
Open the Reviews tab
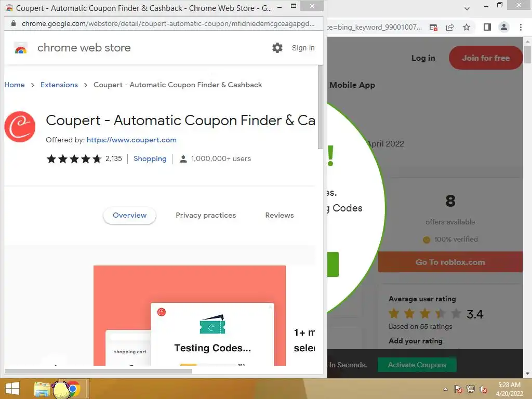pos(280,216)
